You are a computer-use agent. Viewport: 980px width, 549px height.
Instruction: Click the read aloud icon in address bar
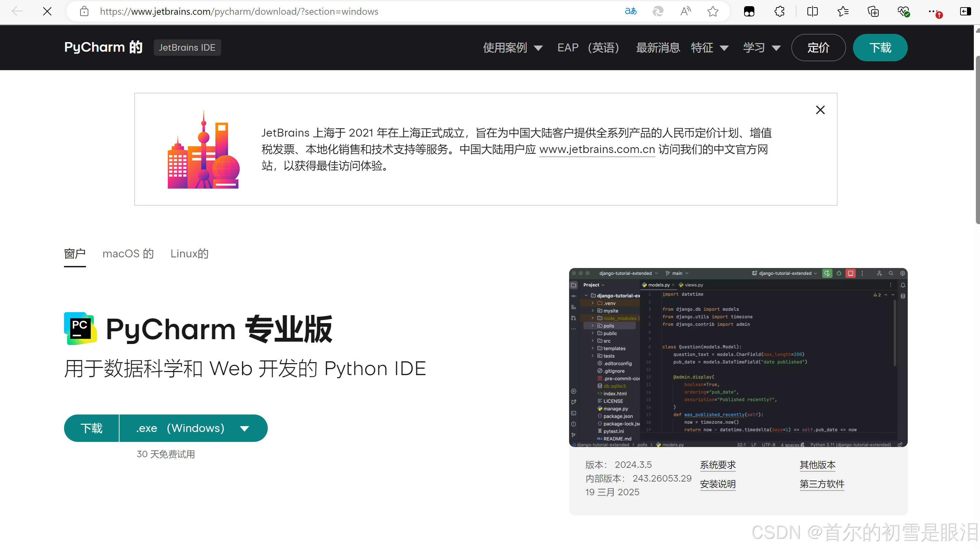[685, 11]
